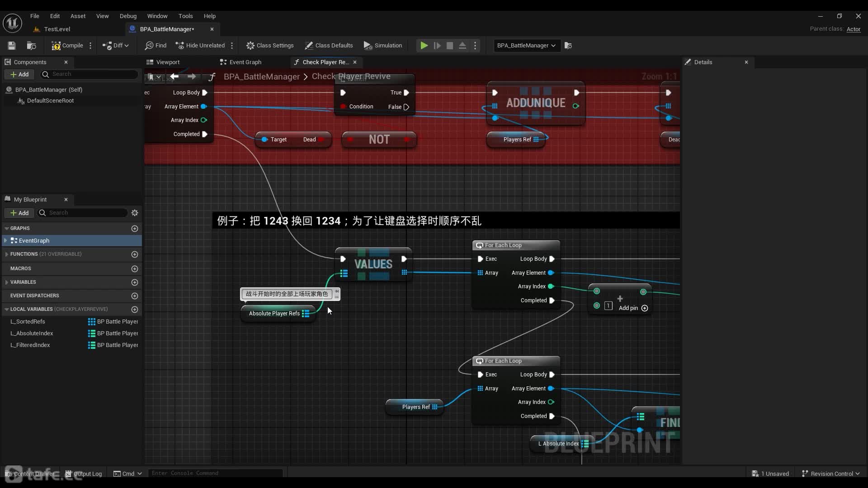Click the Browse to asset icon
868x488 pixels.
click(x=31, y=45)
